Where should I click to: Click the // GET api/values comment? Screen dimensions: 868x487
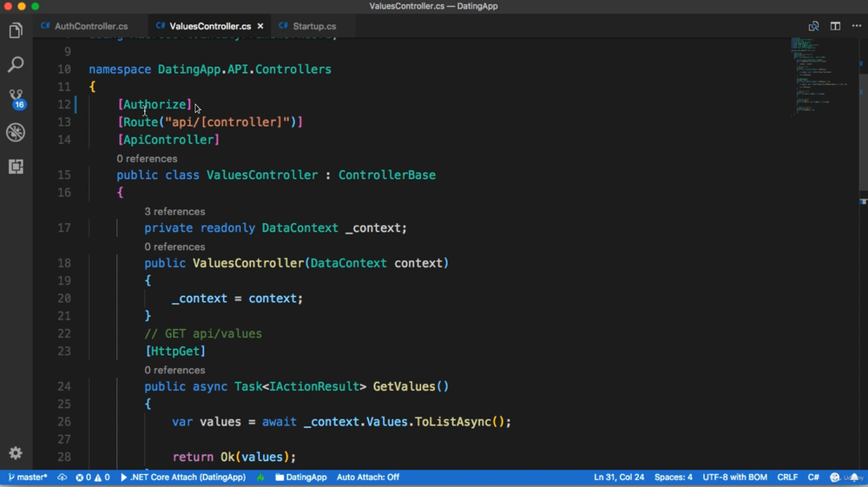[x=203, y=333]
